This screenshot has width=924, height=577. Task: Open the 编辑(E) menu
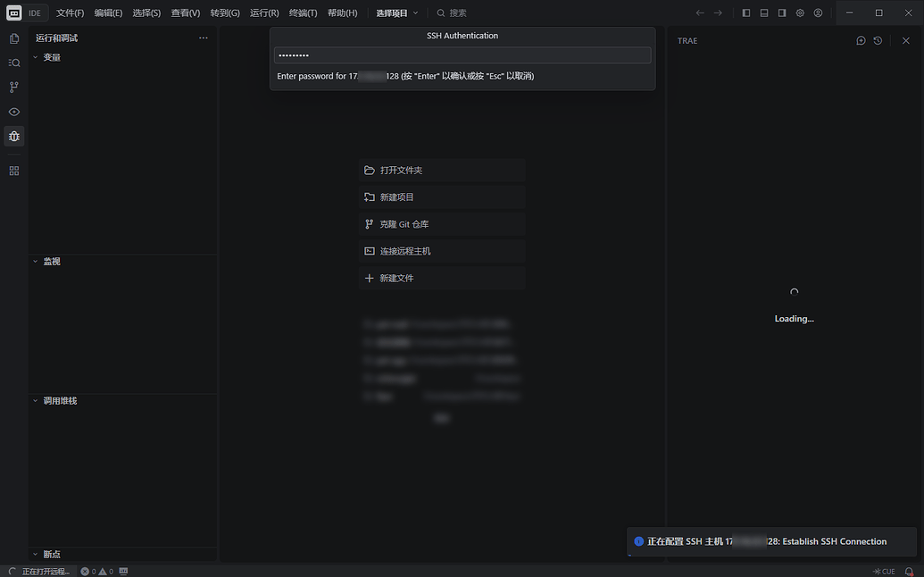108,13
